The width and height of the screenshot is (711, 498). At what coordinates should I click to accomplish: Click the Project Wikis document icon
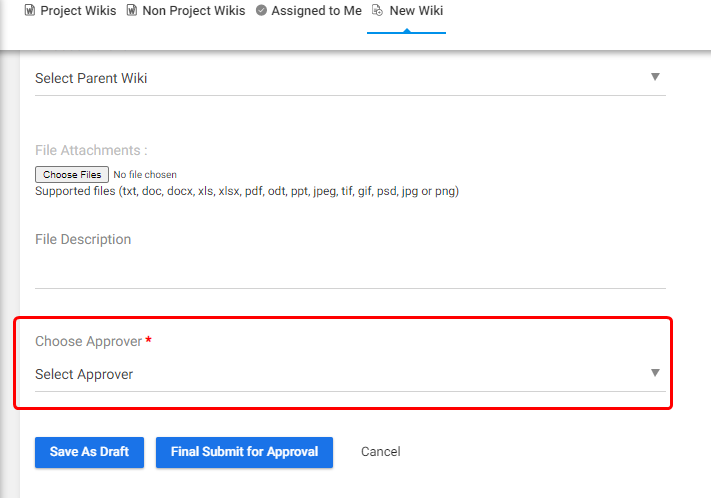(x=29, y=10)
